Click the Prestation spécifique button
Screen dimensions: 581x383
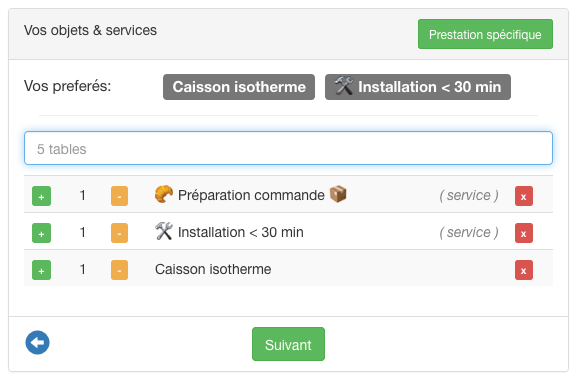coord(485,34)
